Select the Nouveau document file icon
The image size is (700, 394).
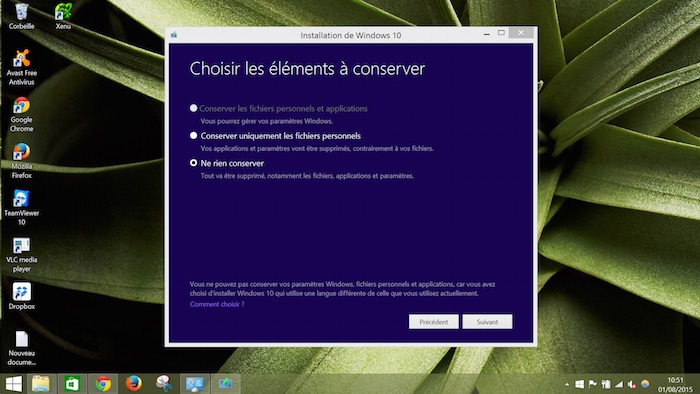[x=21, y=348]
